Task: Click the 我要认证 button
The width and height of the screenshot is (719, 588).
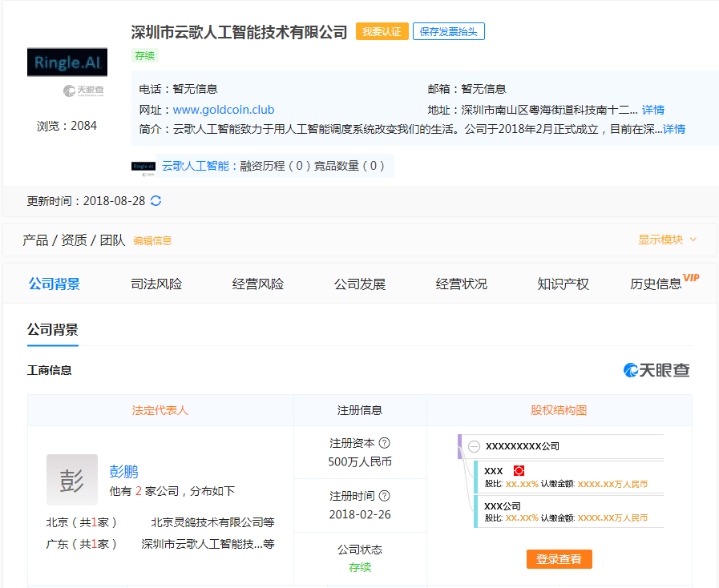Action: (382, 31)
